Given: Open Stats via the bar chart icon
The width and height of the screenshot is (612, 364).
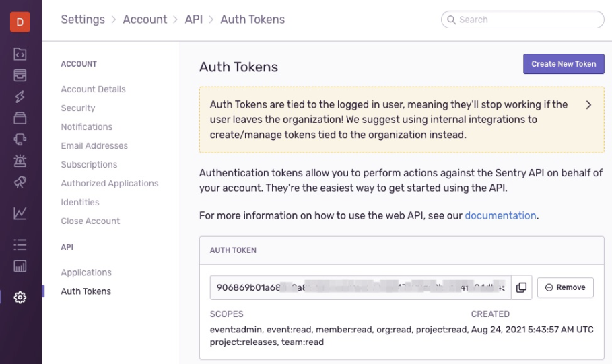Looking at the screenshot, I should tap(20, 266).
